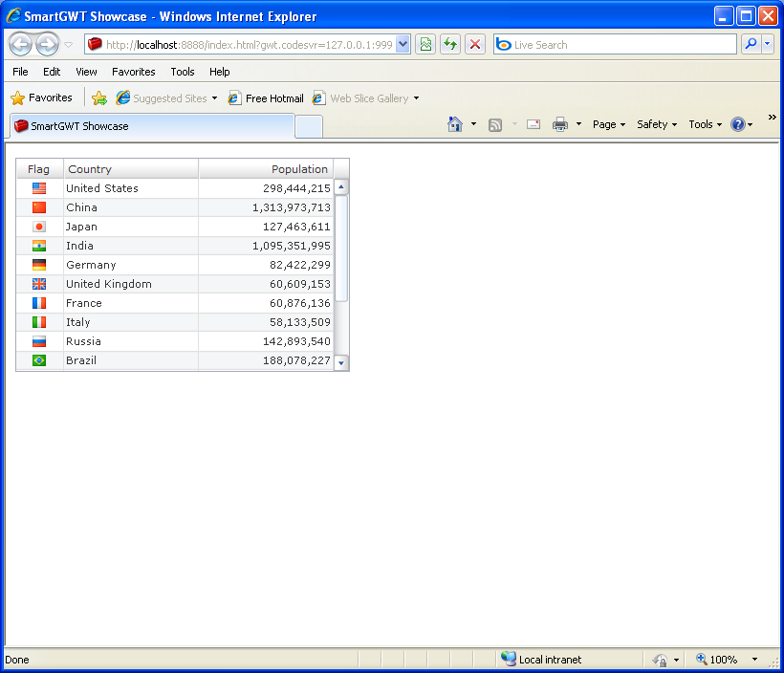Click the grid header corner menu button
Image resolution: width=784 pixels, height=673 pixels.
click(x=341, y=169)
